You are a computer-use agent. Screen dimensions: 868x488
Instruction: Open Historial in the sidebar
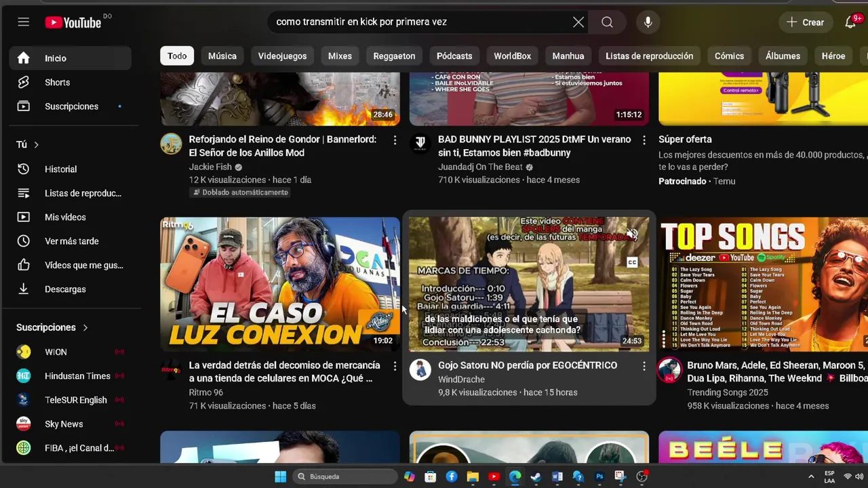point(71,169)
